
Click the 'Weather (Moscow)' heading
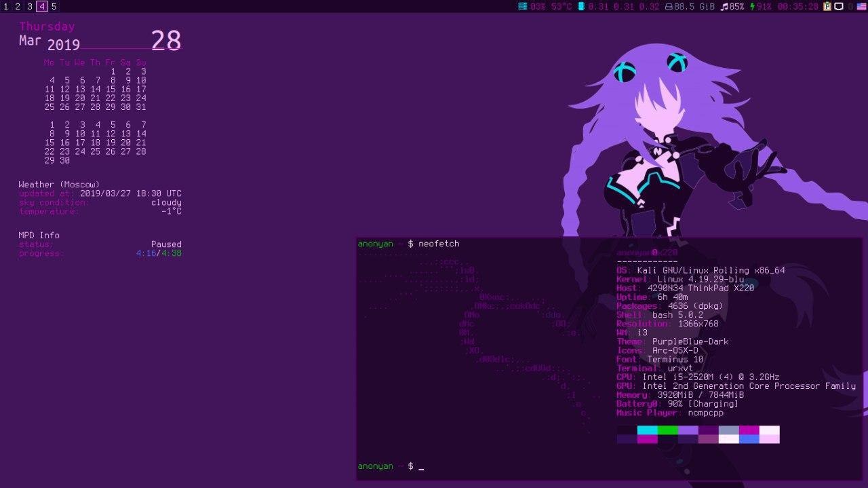tap(59, 185)
